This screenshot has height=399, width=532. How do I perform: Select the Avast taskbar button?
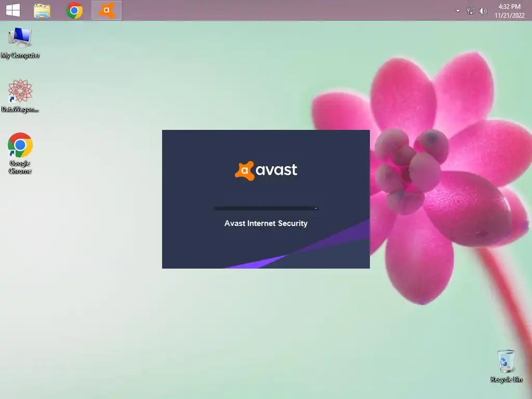106,10
